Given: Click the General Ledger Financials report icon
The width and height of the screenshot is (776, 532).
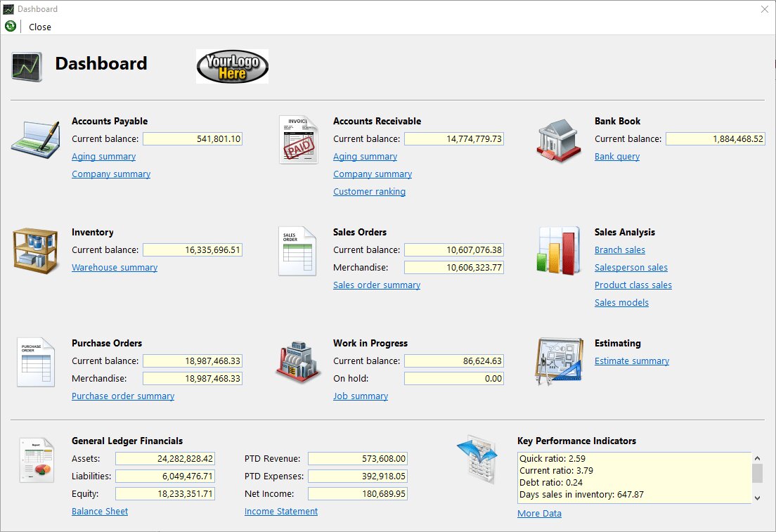Looking at the screenshot, I should [x=36, y=460].
